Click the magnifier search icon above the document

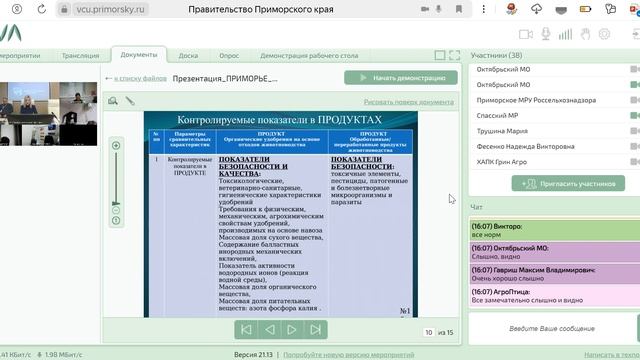[113, 101]
